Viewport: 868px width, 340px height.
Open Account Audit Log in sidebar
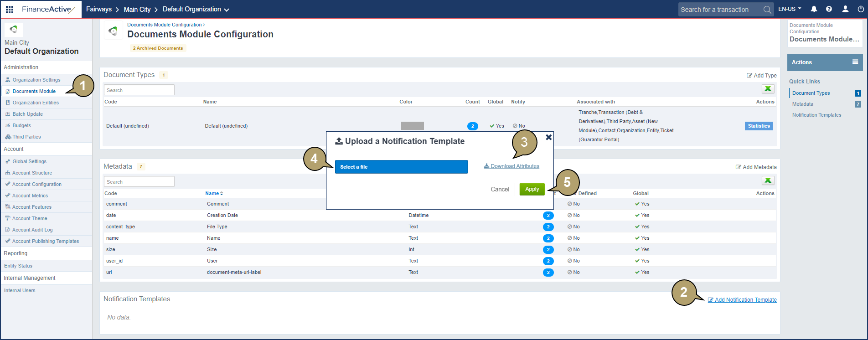(x=32, y=230)
